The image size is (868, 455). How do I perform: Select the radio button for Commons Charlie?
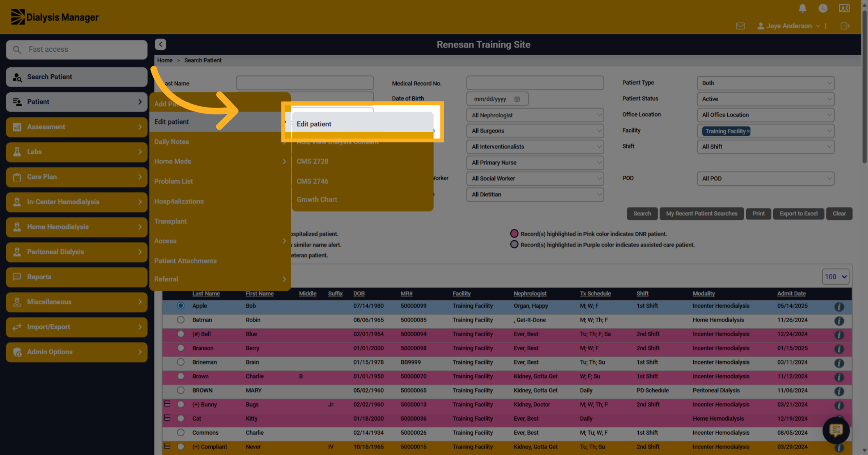(x=180, y=433)
